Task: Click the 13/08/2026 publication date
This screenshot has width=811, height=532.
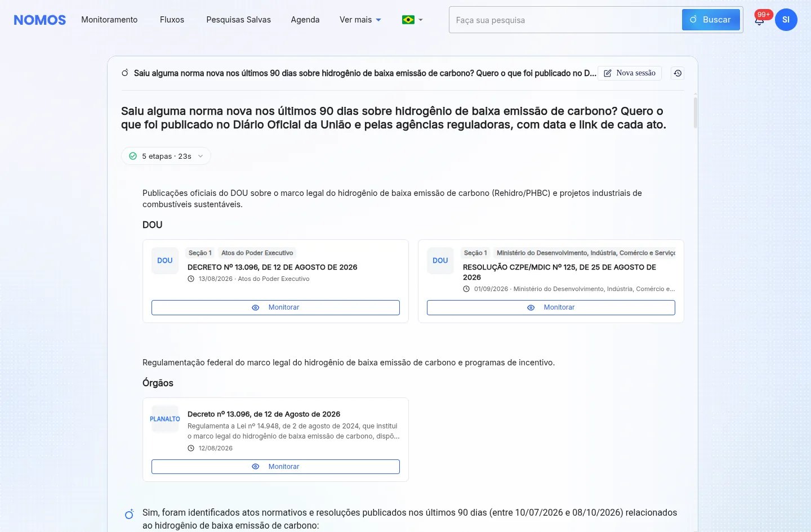Action: coord(216,279)
